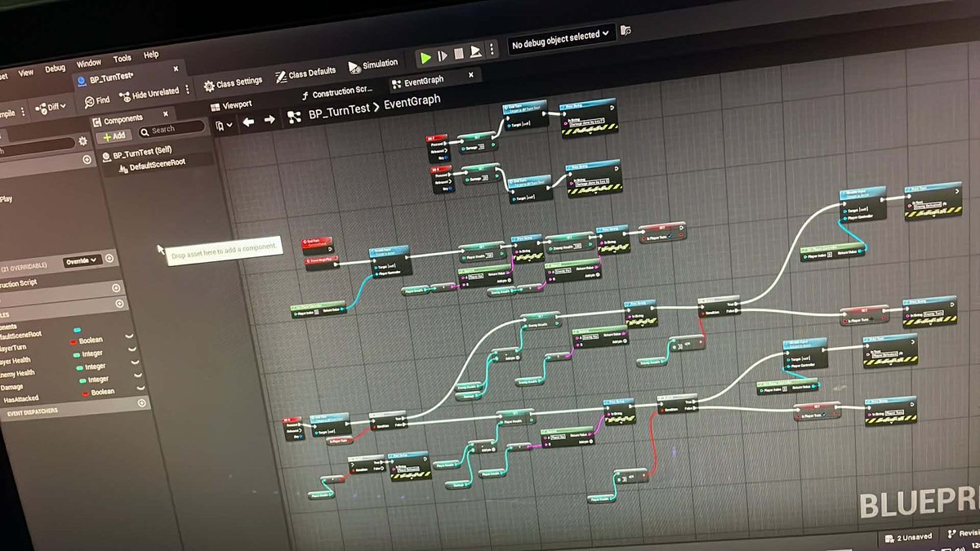Open the Override functions dropdown
This screenshot has width=980, height=551.
tap(82, 260)
